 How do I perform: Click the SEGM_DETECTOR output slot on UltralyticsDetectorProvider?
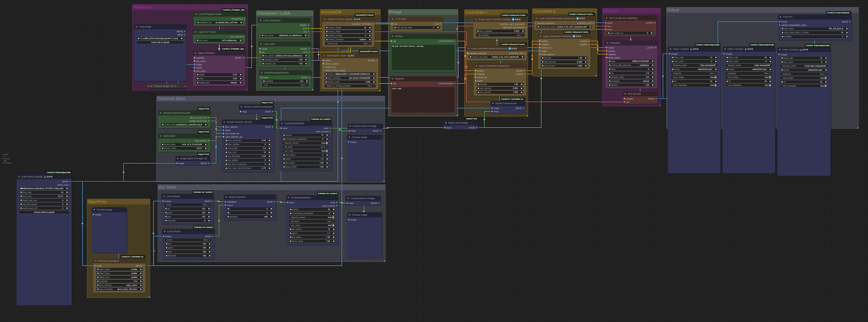click(x=209, y=121)
